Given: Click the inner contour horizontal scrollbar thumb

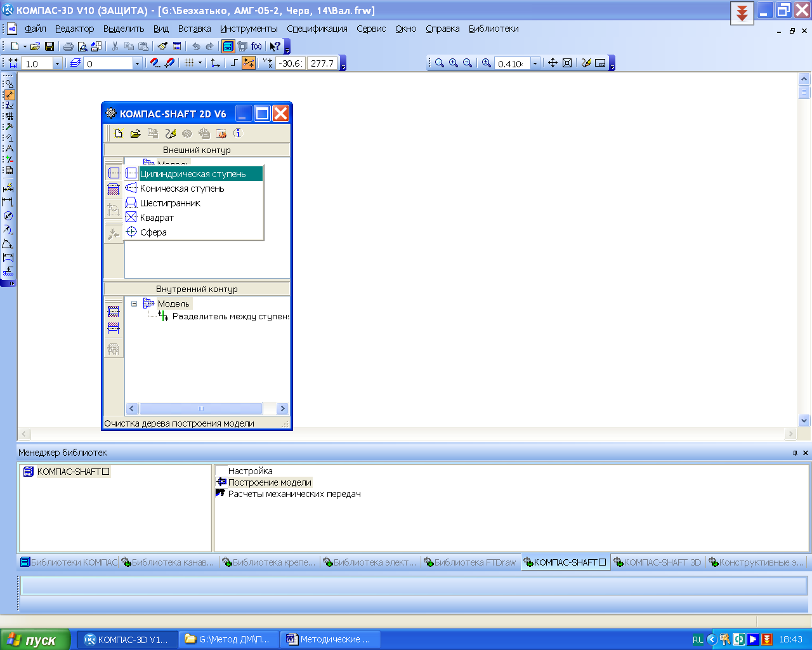Looking at the screenshot, I should [x=201, y=409].
